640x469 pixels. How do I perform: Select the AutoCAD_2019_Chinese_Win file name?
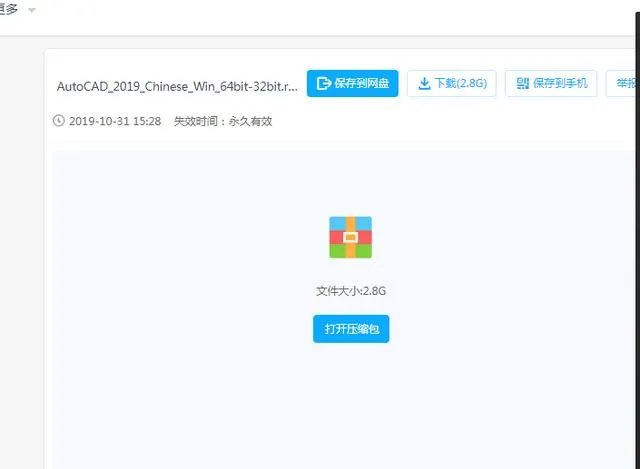177,85
